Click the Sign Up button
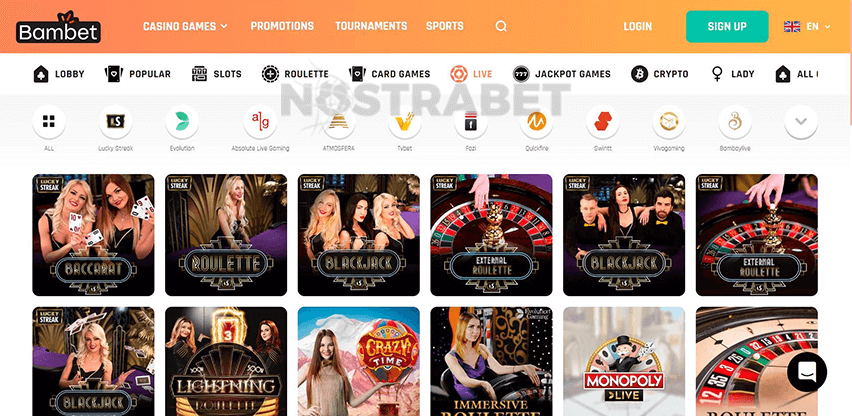 (x=727, y=27)
